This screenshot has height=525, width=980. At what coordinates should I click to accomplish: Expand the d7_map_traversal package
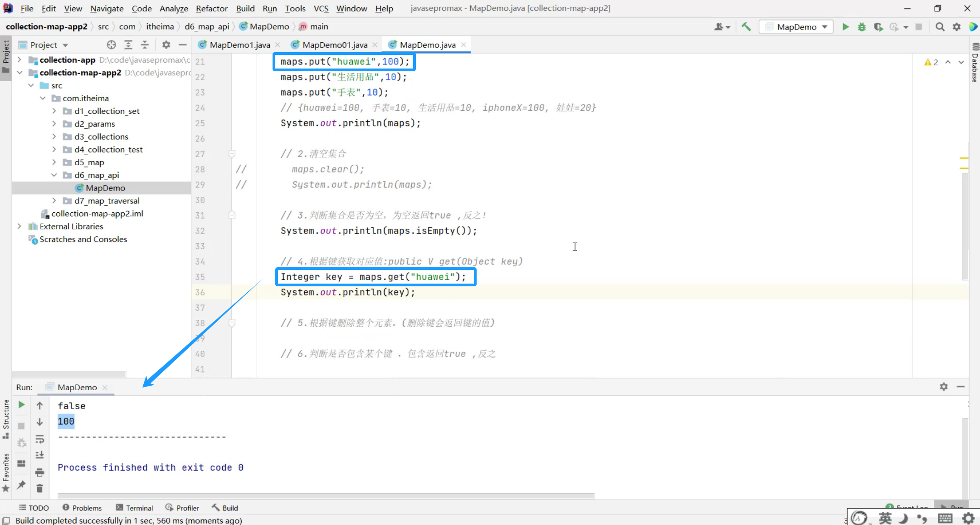tap(54, 201)
